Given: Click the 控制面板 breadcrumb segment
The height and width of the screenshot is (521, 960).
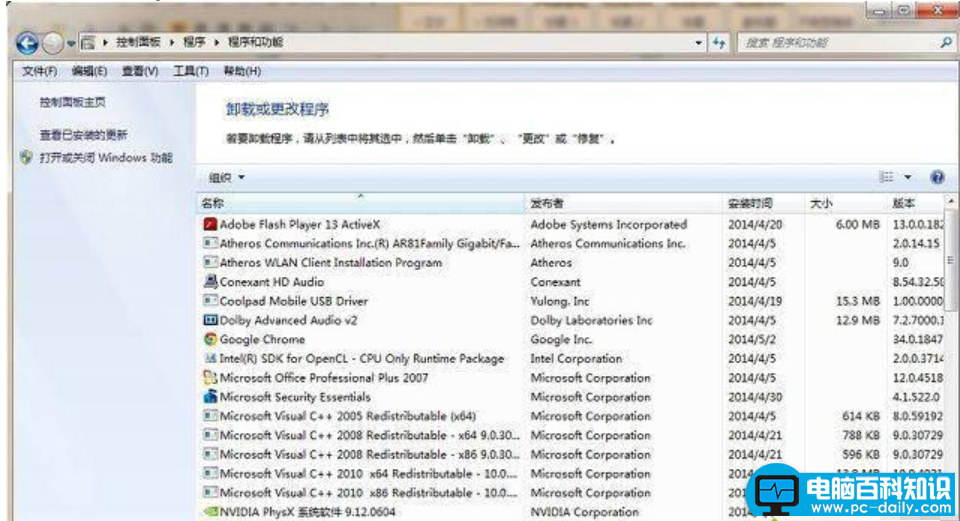Looking at the screenshot, I should [x=138, y=42].
